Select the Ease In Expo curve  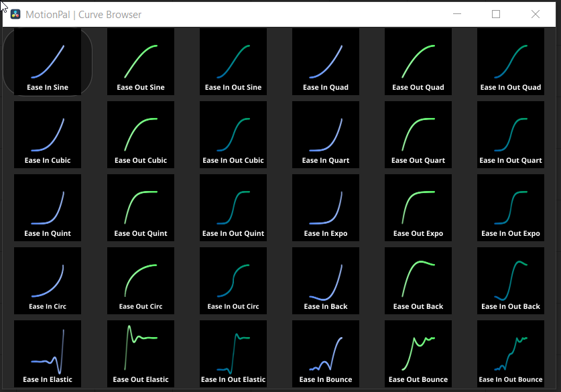pyautogui.click(x=326, y=208)
